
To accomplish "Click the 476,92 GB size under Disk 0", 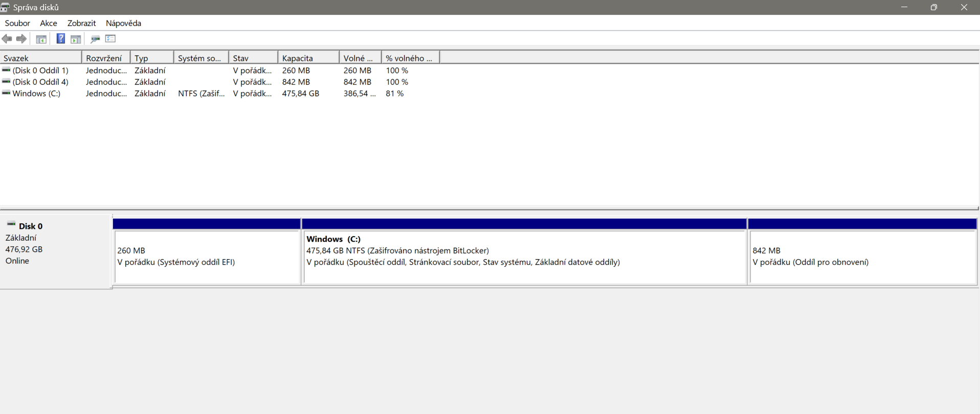I will coord(24,249).
